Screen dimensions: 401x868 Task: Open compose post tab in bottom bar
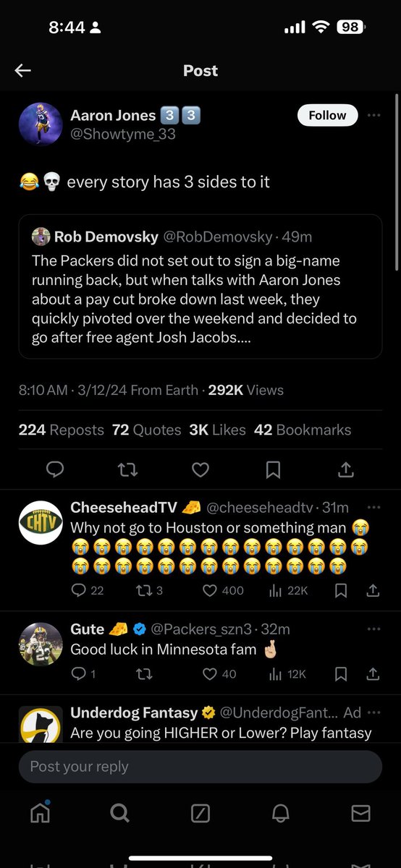point(200,813)
